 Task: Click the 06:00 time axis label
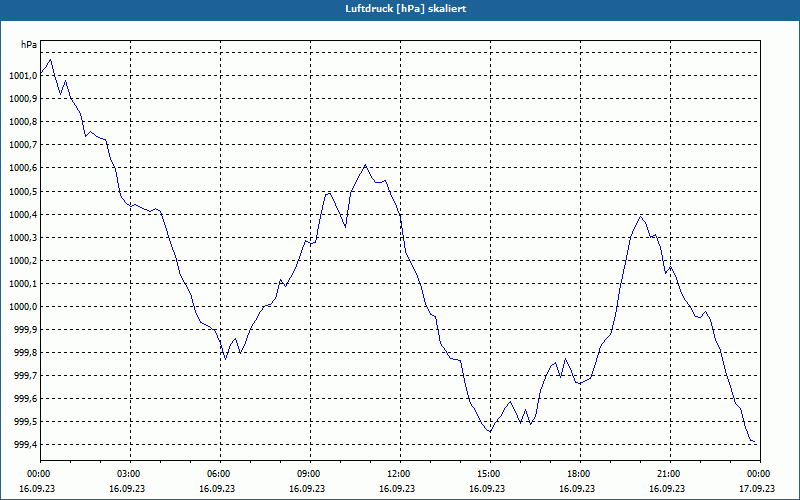point(220,474)
